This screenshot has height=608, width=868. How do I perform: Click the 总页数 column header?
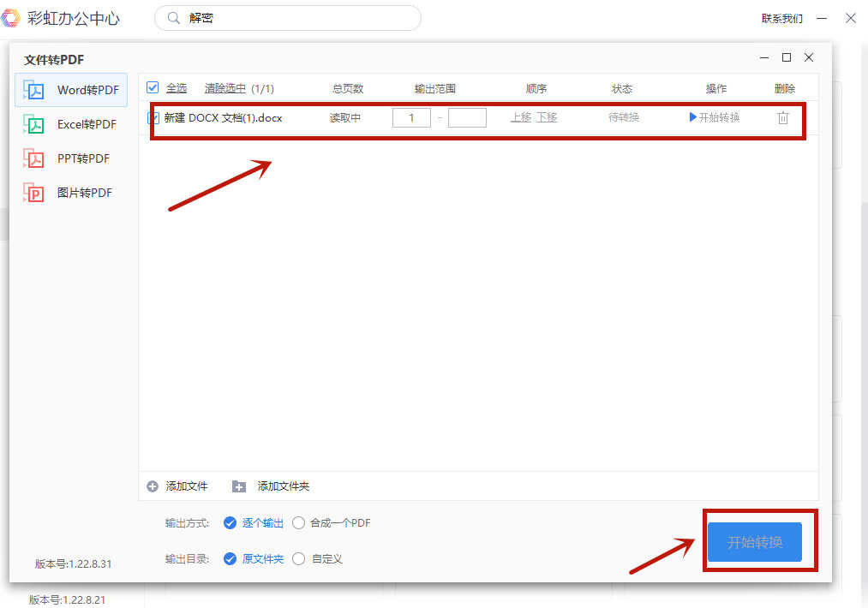click(348, 88)
